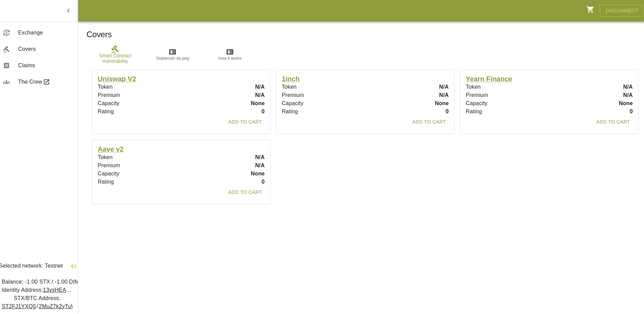Image resolution: width=644 pixels, height=314 pixels.
Task: Open the BTC address 2MuZ7k2yTu link
Action: click(x=56, y=306)
